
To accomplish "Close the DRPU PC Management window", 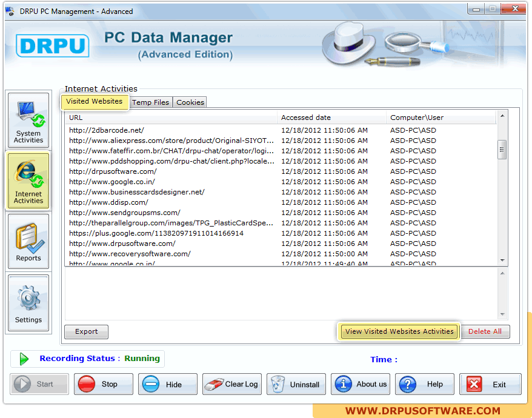I will [x=514, y=9].
